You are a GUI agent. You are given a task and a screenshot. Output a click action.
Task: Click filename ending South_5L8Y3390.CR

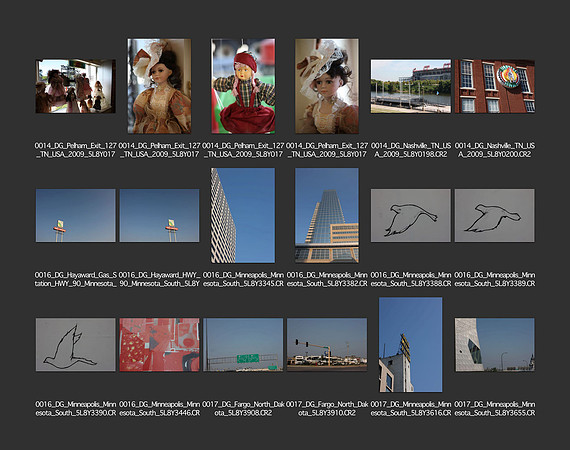(76, 409)
